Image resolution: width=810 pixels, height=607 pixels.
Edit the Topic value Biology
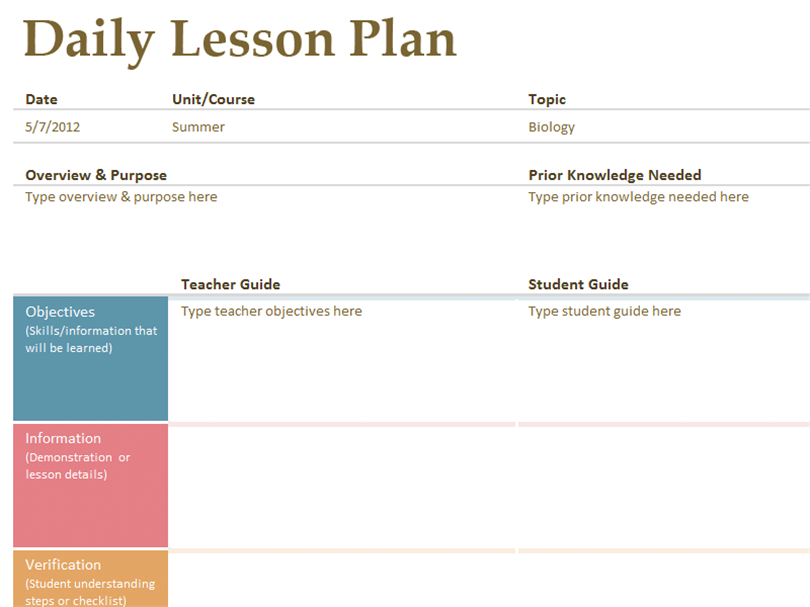click(551, 127)
